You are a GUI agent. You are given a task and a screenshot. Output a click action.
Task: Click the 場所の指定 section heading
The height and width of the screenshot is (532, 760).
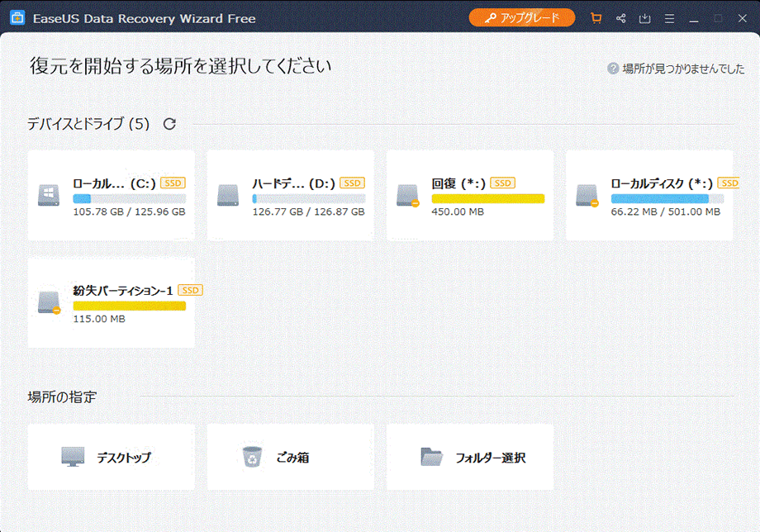[62, 397]
